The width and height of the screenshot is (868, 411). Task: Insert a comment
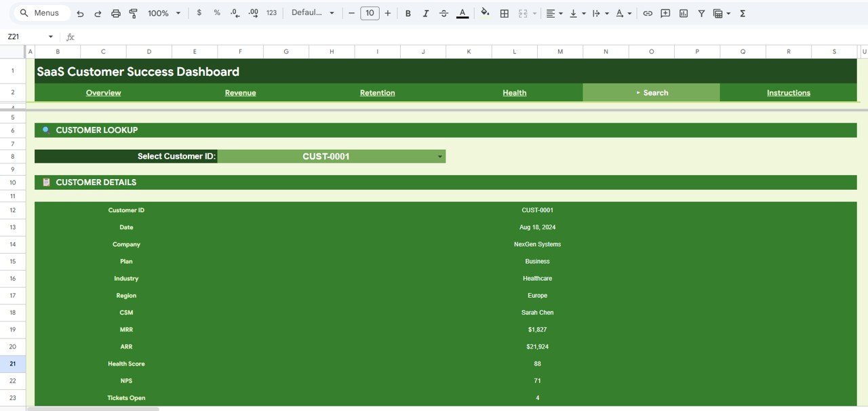coord(665,13)
